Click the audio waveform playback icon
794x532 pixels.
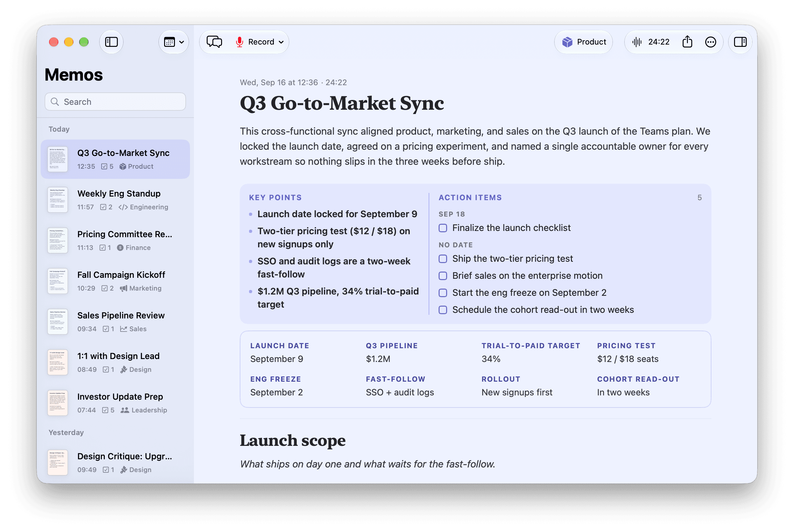(637, 42)
